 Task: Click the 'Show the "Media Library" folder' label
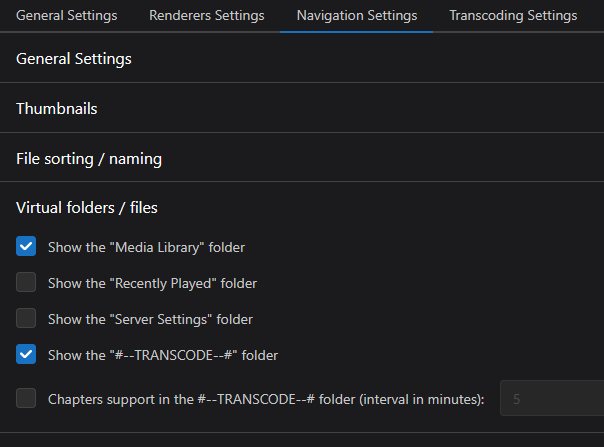tap(146, 247)
